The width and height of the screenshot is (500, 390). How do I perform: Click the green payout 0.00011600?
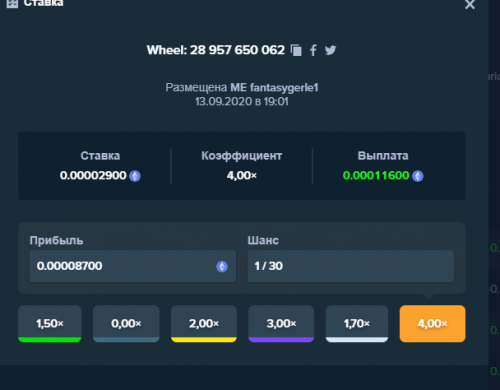376,176
